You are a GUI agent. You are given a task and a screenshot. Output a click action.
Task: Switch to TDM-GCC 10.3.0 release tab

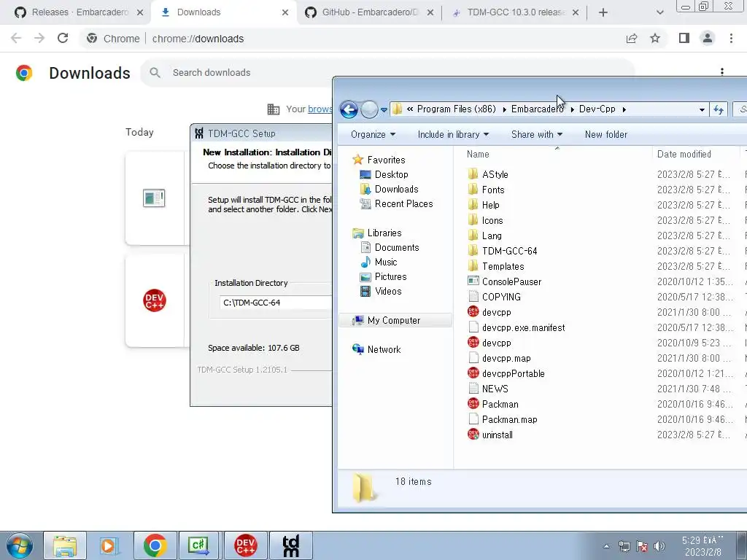click(x=514, y=12)
